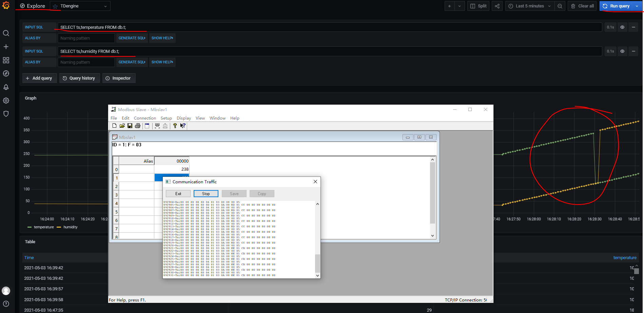Select the Explore compass icon
This screenshot has width=644, height=313.
click(6, 73)
